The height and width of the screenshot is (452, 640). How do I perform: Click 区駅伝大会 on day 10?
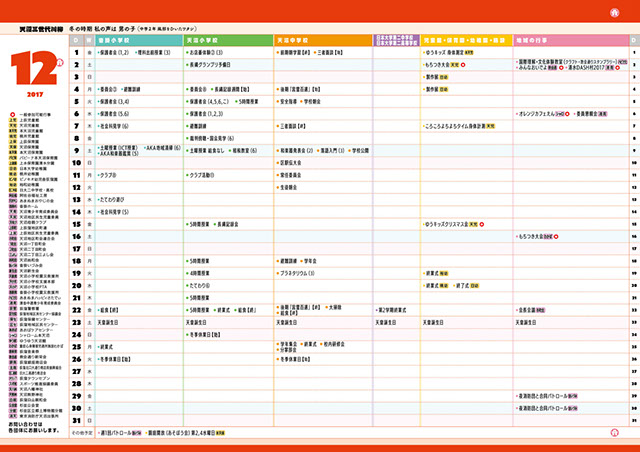290,163
